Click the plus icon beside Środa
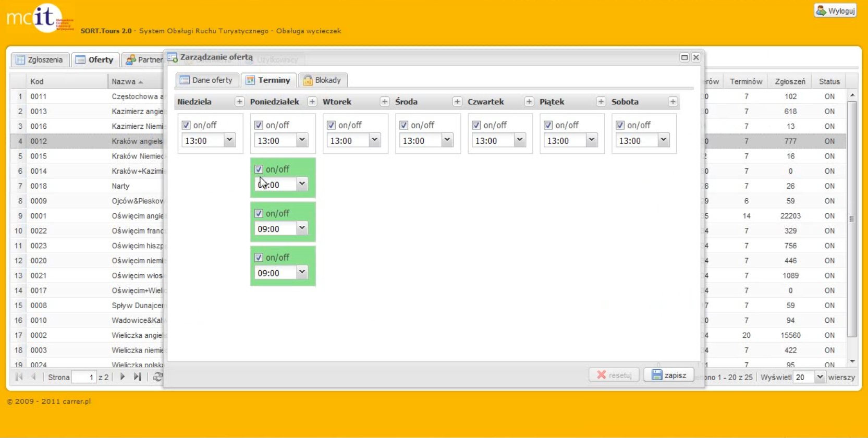The height and width of the screenshot is (438, 868). tap(457, 102)
